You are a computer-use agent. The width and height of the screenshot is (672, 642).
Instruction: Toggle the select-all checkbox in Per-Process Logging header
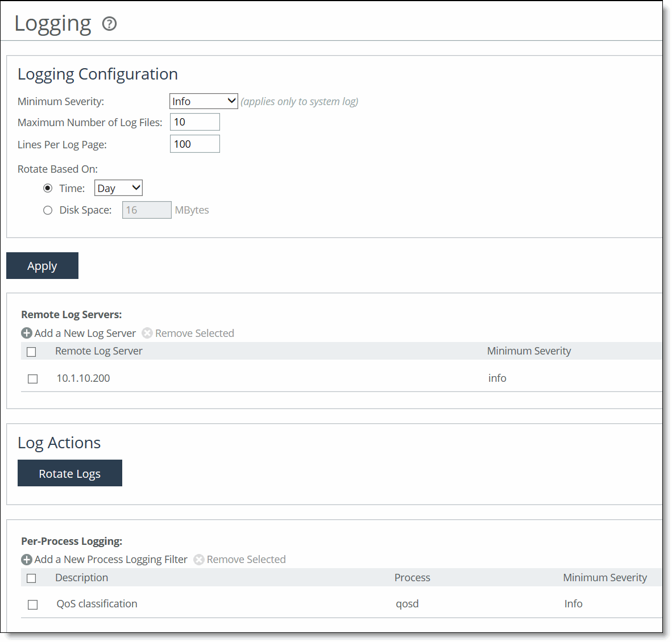point(31,578)
